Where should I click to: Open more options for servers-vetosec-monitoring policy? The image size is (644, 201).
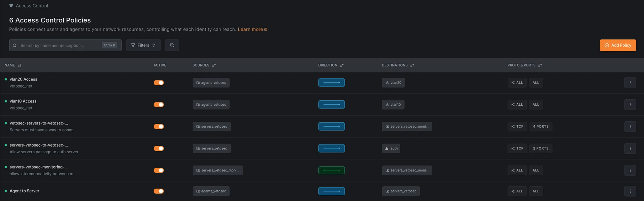[630, 170]
